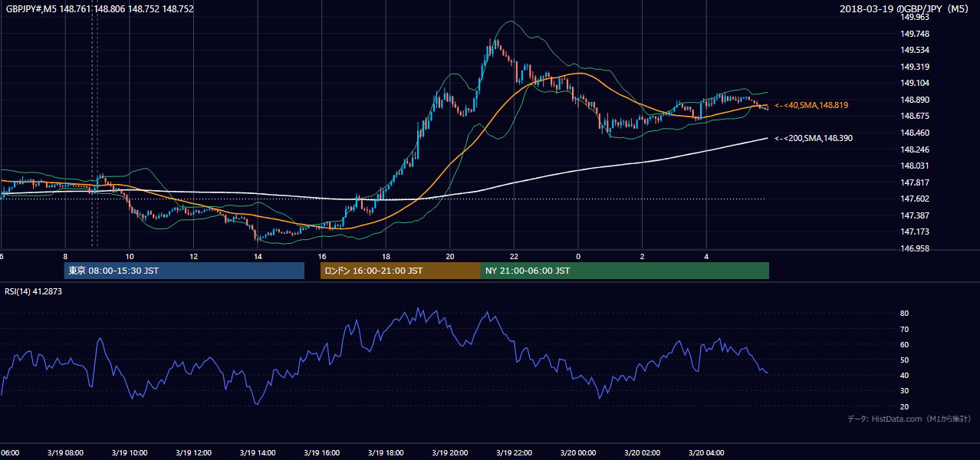The height and width of the screenshot is (460, 980).
Task: Click the 3/20 00:00 date label
Action: (x=578, y=452)
